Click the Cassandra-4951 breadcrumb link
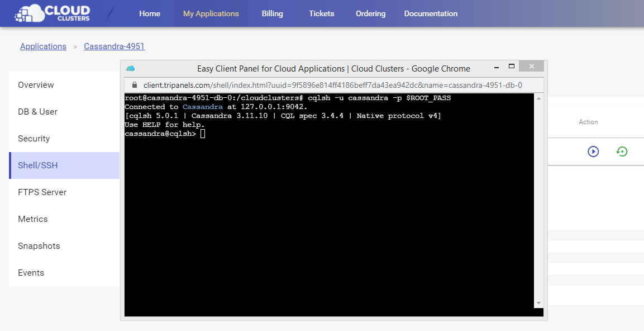 coord(114,46)
